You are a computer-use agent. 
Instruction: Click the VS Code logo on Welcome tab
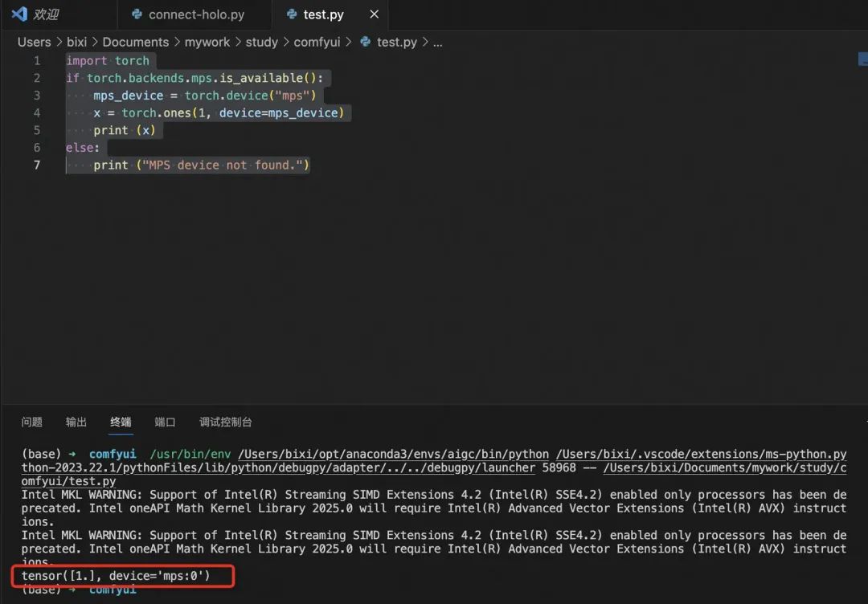tap(19, 14)
